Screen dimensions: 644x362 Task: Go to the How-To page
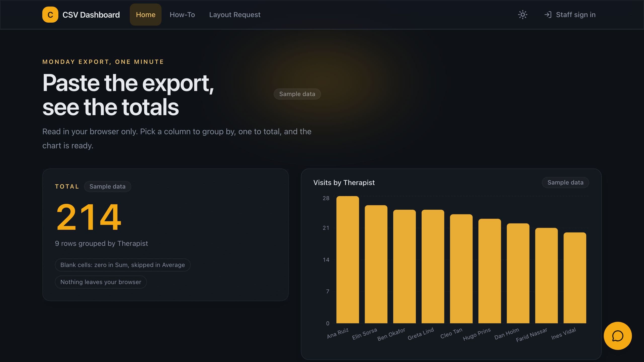[x=182, y=15]
